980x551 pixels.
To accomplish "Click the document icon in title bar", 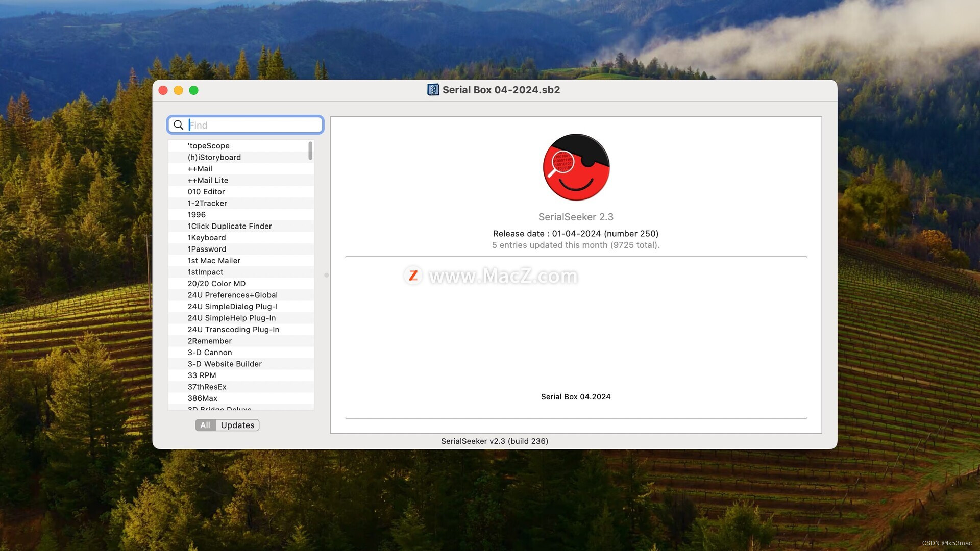I will (433, 90).
